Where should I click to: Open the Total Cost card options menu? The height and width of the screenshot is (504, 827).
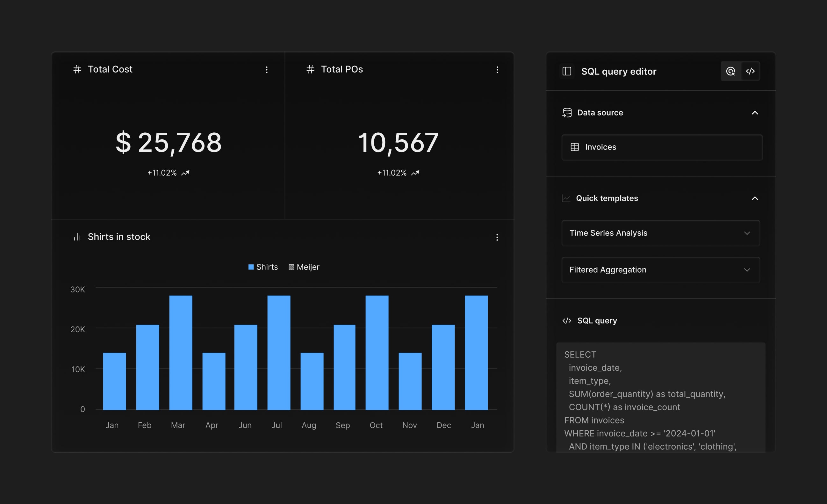click(267, 70)
